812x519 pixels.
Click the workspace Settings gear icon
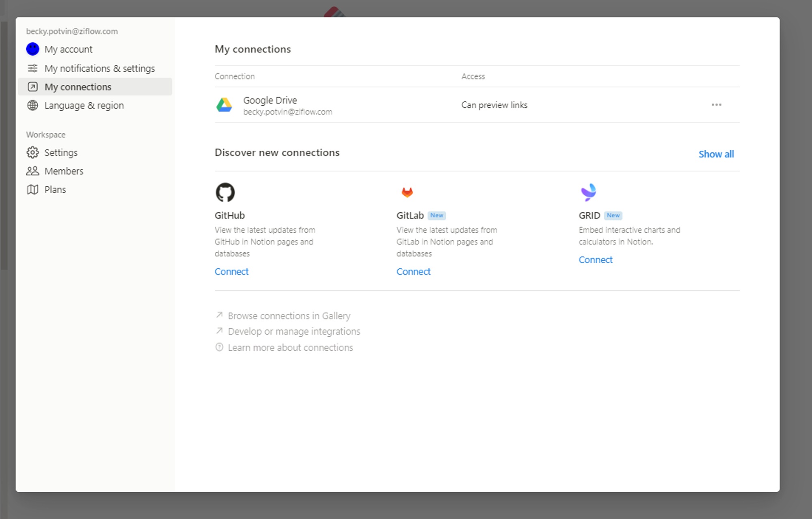[x=32, y=153]
